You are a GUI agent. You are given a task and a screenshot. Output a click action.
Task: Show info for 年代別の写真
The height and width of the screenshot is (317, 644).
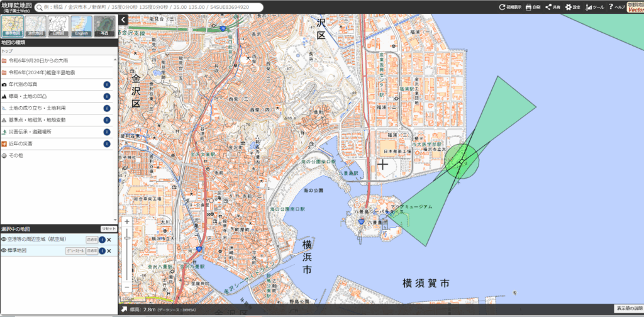pos(107,84)
